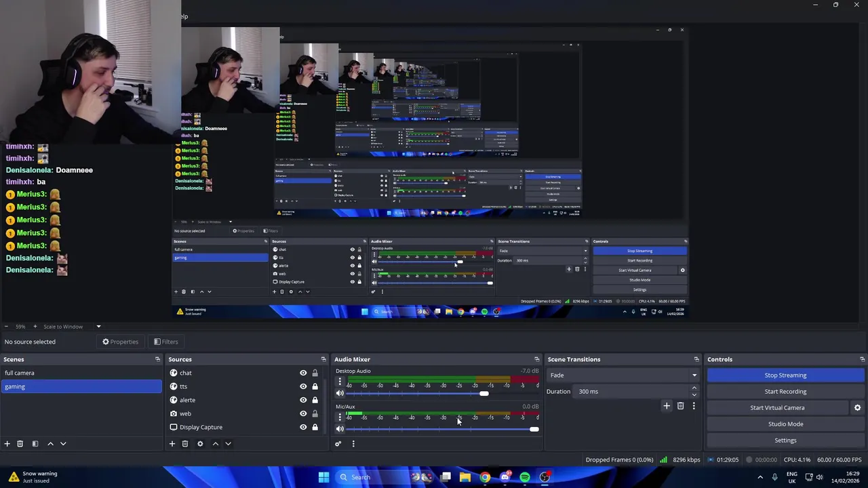Hide the tts source
868x488 pixels.
tap(303, 386)
